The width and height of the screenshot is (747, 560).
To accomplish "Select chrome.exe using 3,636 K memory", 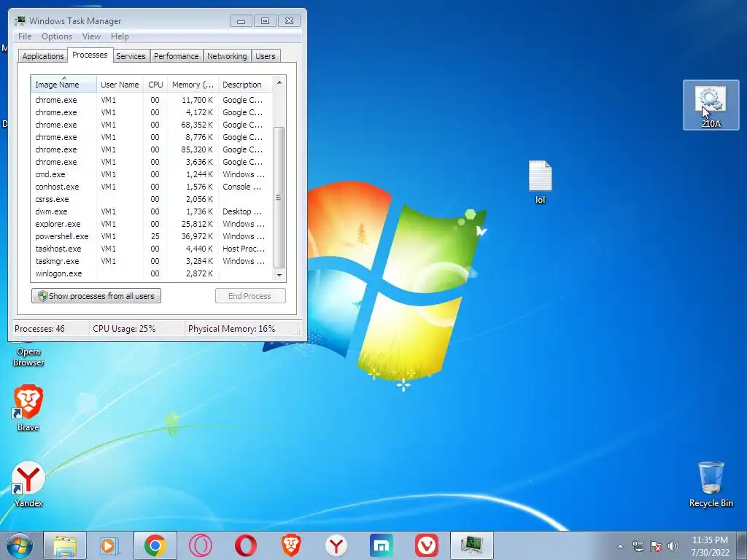I will point(152,162).
